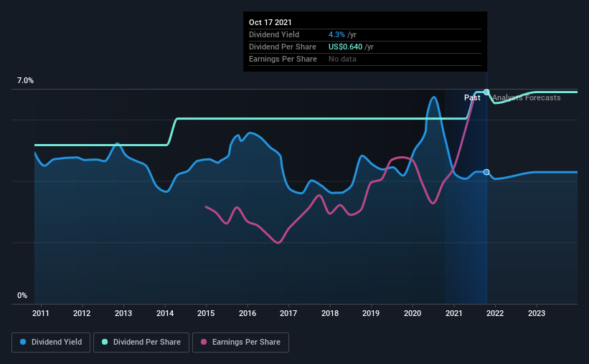Toggle the Dividend Per Share legend button
589x364 pixels.
(141, 343)
